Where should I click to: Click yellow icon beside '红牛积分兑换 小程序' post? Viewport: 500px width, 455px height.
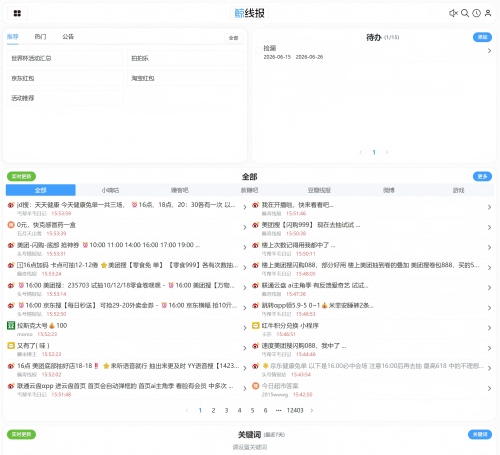tap(255, 325)
